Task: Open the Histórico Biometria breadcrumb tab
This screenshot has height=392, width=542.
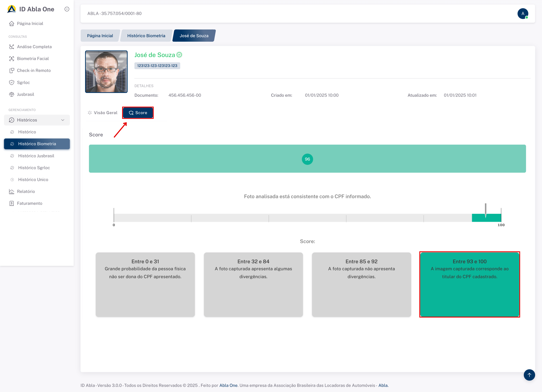Action: click(146, 36)
